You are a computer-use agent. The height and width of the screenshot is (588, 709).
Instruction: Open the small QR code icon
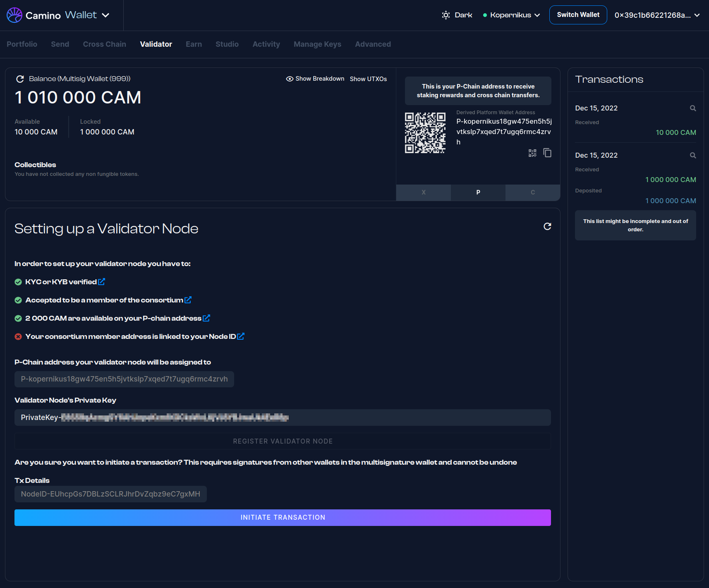tap(532, 153)
